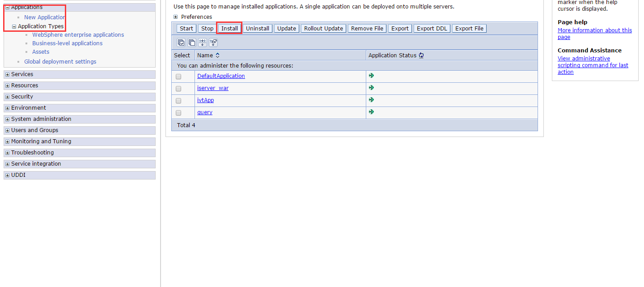The width and height of the screenshot is (644, 287).
Task: Collapse the Applications tree node
Action: 7,8
